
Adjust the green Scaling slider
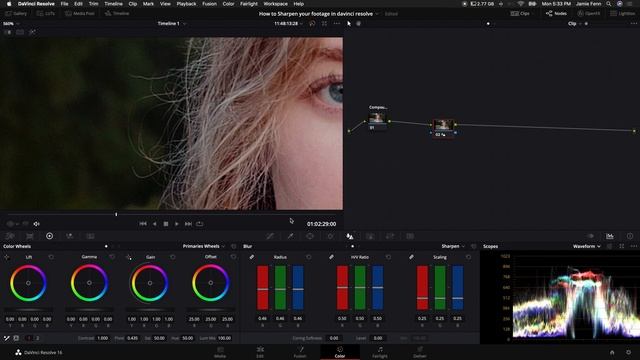440,288
